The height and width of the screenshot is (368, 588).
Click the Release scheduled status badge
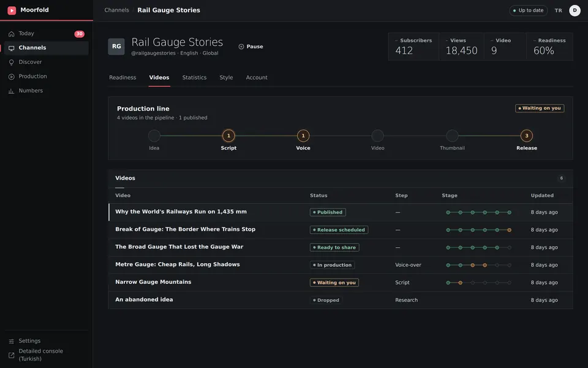pos(339,230)
